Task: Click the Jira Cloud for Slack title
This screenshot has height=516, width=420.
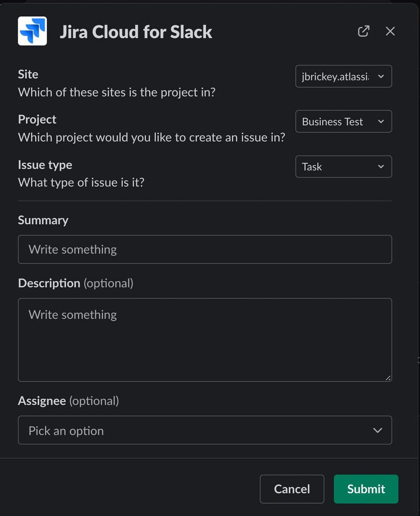Action: 136,32
